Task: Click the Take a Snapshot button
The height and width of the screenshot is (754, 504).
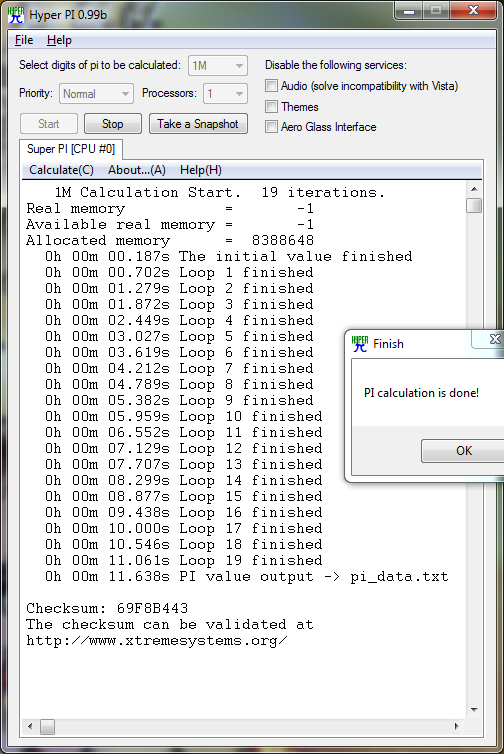Action: pyautogui.click(x=198, y=124)
